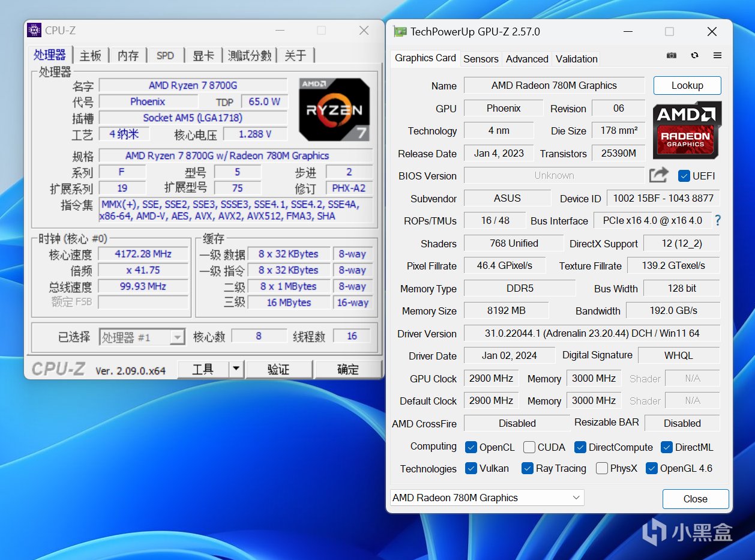
Task: Switch to the Sensors tab
Action: tap(481, 59)
